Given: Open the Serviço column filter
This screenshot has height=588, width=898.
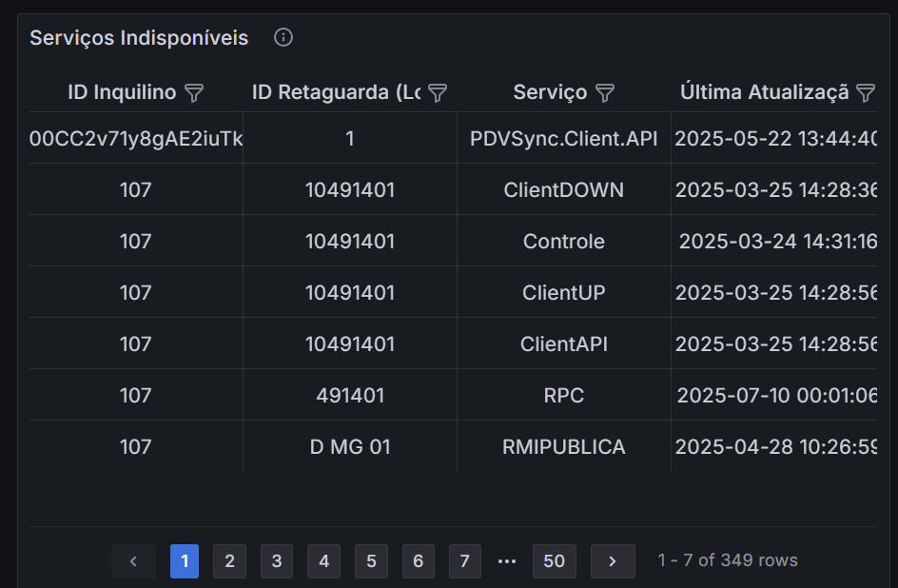Looking at the screenshot, I should (x=605, y=92).
